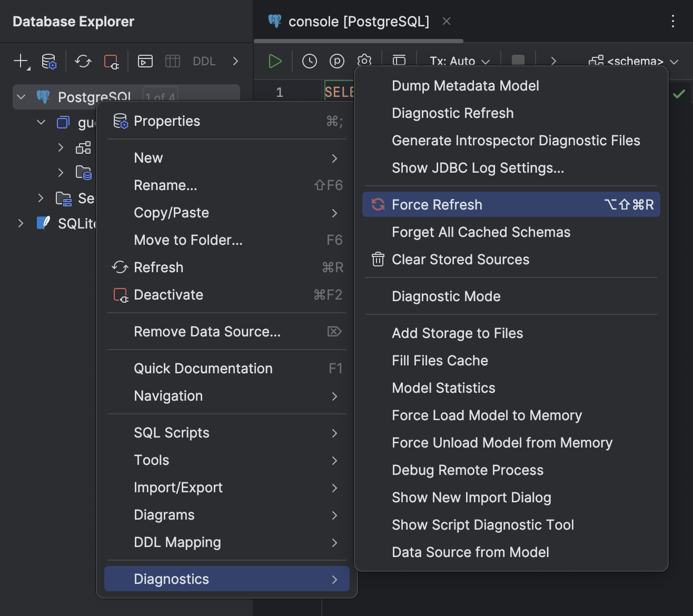Open the query console via the toolbar icon
The height and width of the screenshot is (616, 693).
coord(145,61)
